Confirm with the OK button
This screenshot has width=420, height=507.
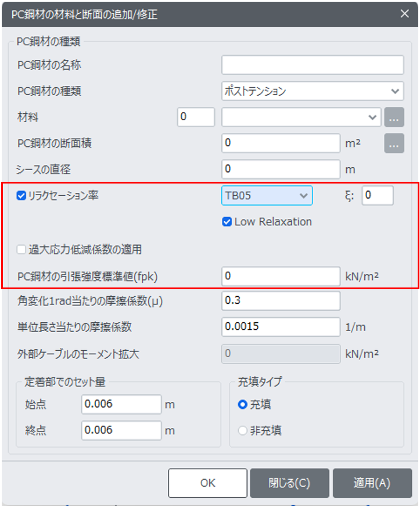coord(207,483)
